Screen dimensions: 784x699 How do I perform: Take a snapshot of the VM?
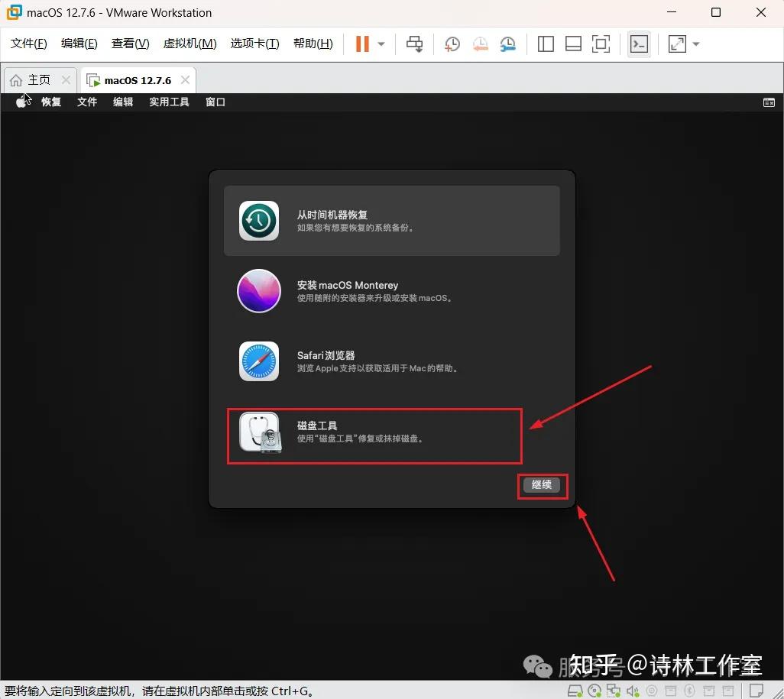click(452, 44)
